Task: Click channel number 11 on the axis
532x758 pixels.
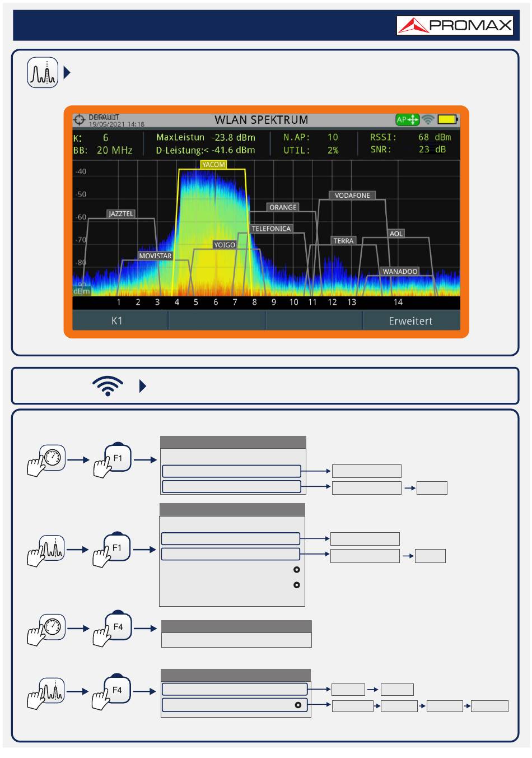Action: pyautogui.click(x=312, y=302)
